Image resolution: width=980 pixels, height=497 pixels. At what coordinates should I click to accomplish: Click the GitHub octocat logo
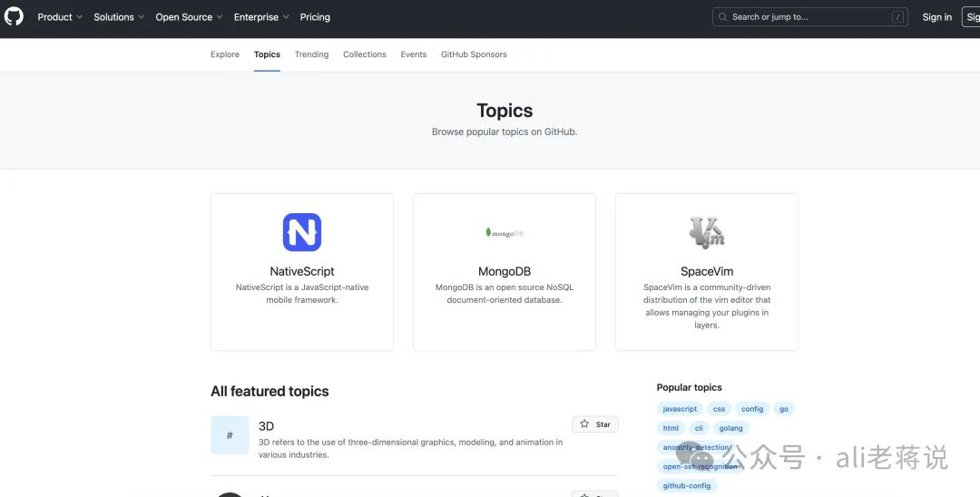pos(14,16)
